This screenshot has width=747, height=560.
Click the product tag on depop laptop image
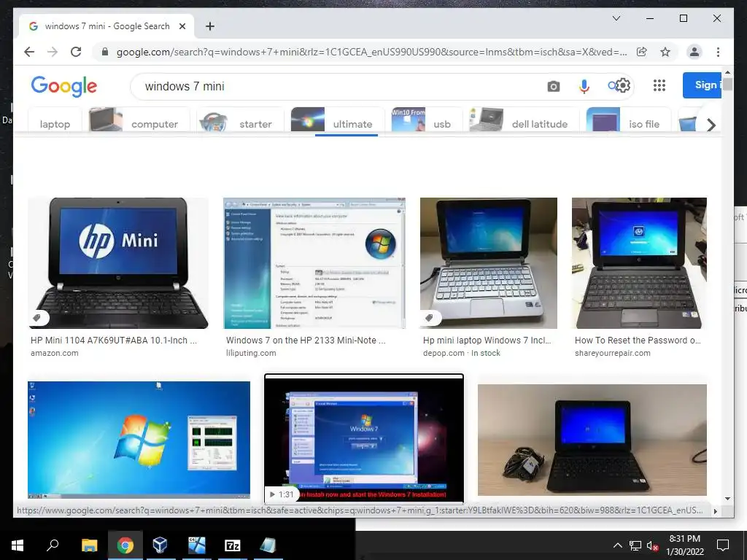(430, 318)
